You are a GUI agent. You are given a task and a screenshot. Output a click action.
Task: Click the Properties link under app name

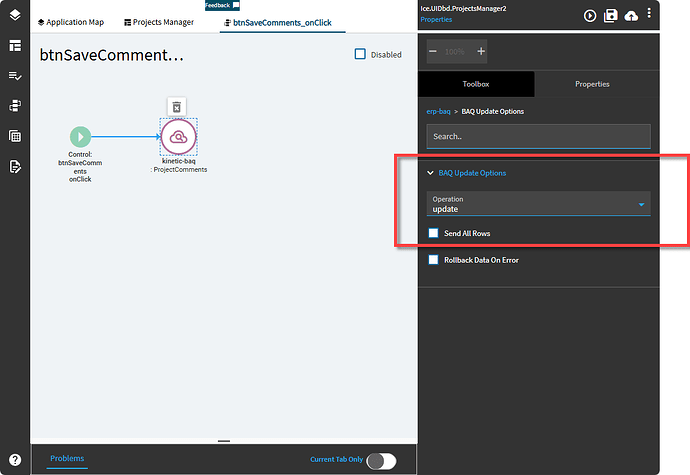(436, 19)
